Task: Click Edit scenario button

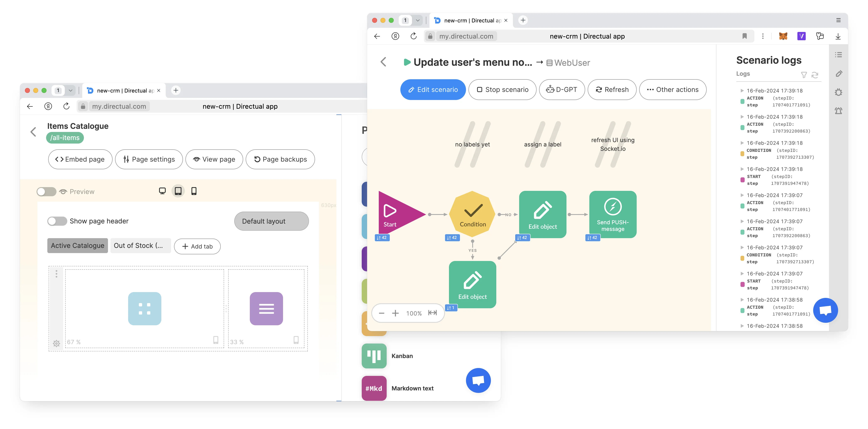Action: (x=433, y=90)
